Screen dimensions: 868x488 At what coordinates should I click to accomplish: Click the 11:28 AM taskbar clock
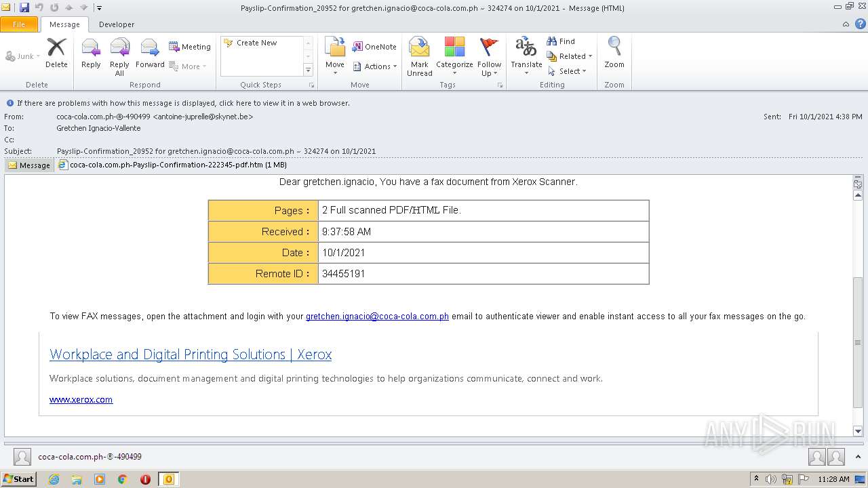pyautogui.click(x=833, y=479)
